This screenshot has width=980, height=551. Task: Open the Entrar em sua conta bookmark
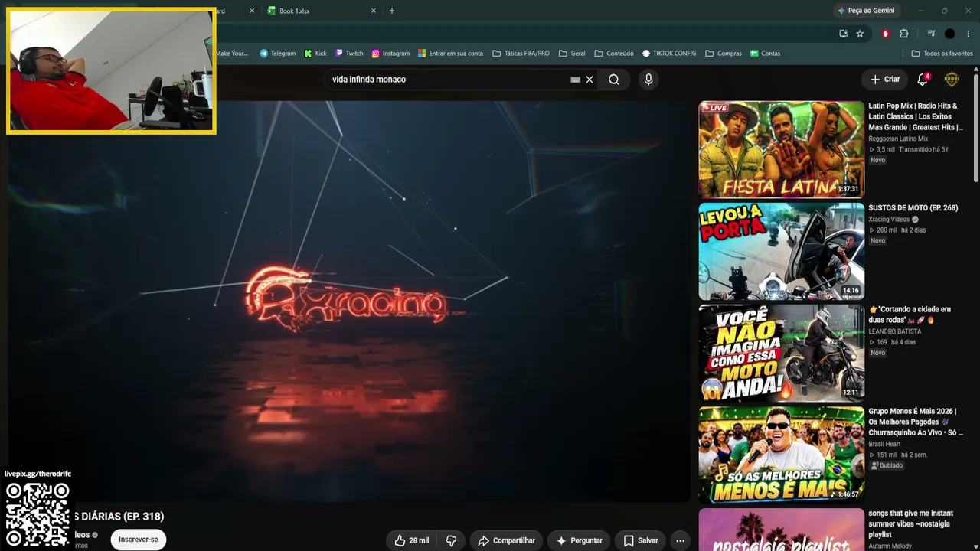450,54
